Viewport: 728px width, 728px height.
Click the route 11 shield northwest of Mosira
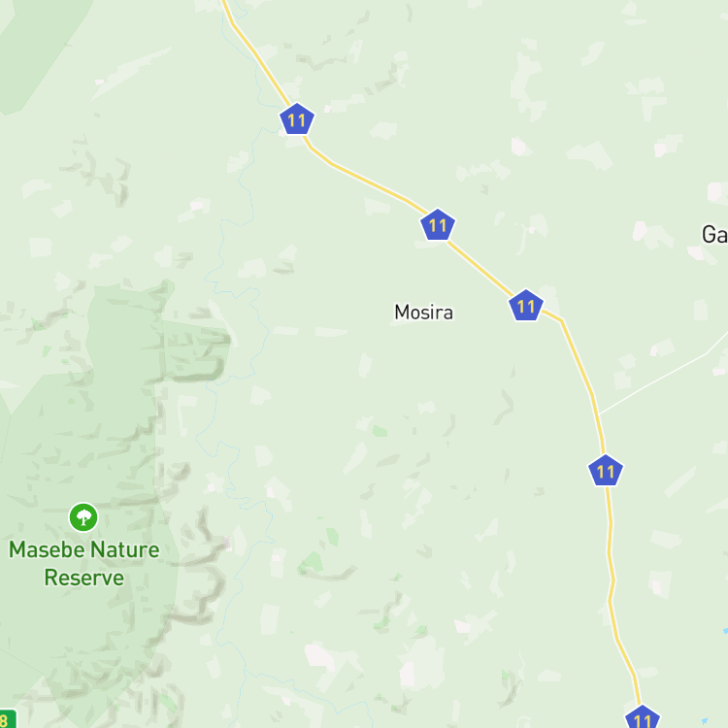[438, 225]
